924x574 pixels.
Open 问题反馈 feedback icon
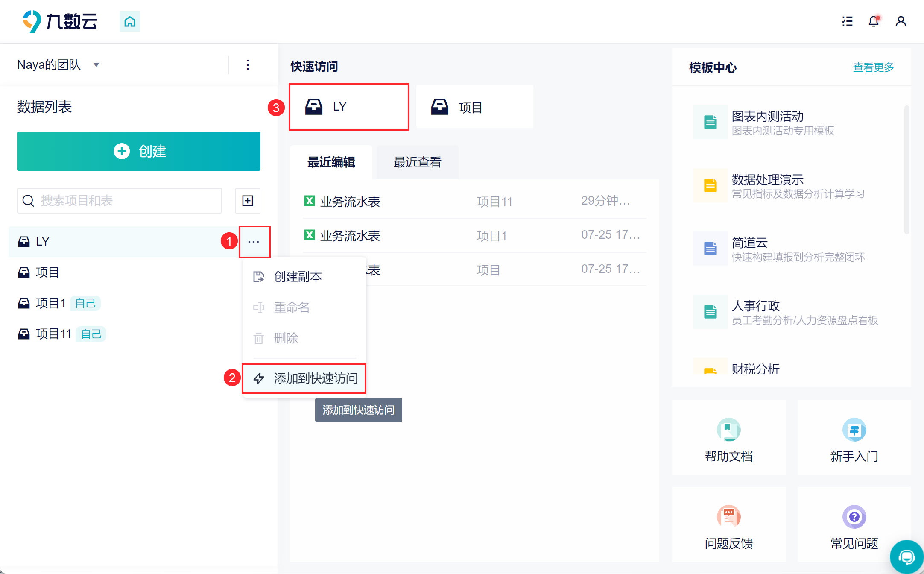[728, 517]
